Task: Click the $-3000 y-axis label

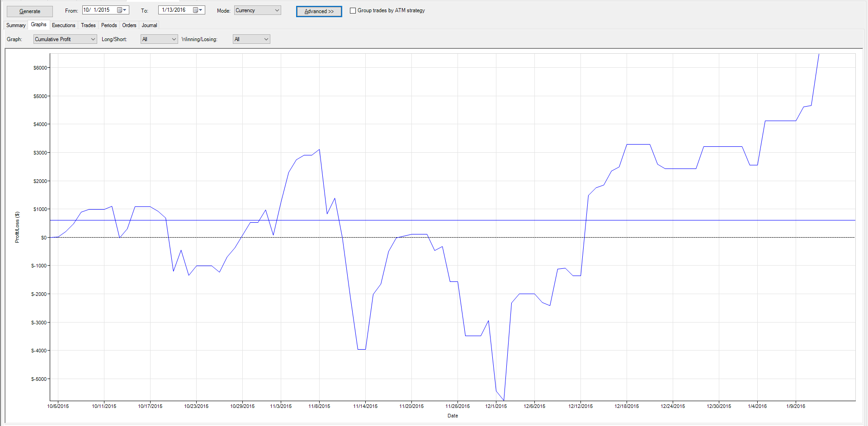Action: 39,323
